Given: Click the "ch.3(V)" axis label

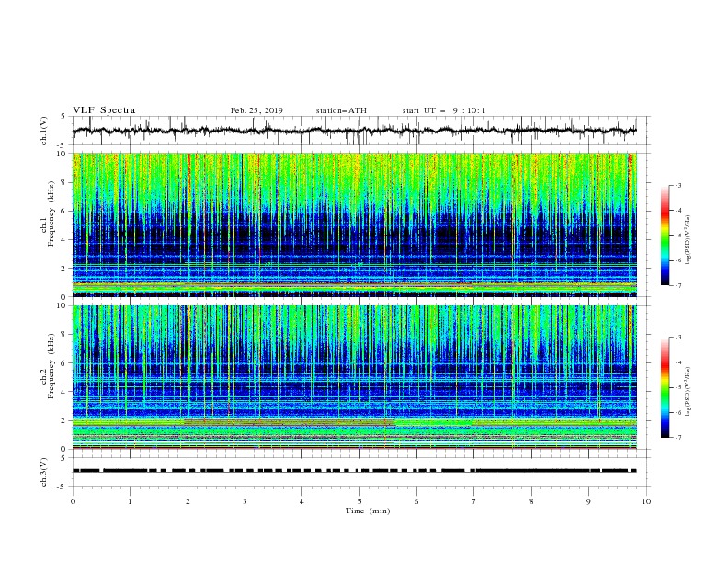Looking at the screenshot, I should [x=44, y=472].
